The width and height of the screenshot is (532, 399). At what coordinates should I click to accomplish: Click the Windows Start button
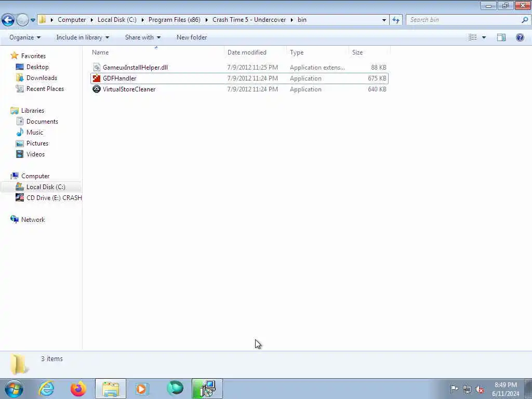14,389
